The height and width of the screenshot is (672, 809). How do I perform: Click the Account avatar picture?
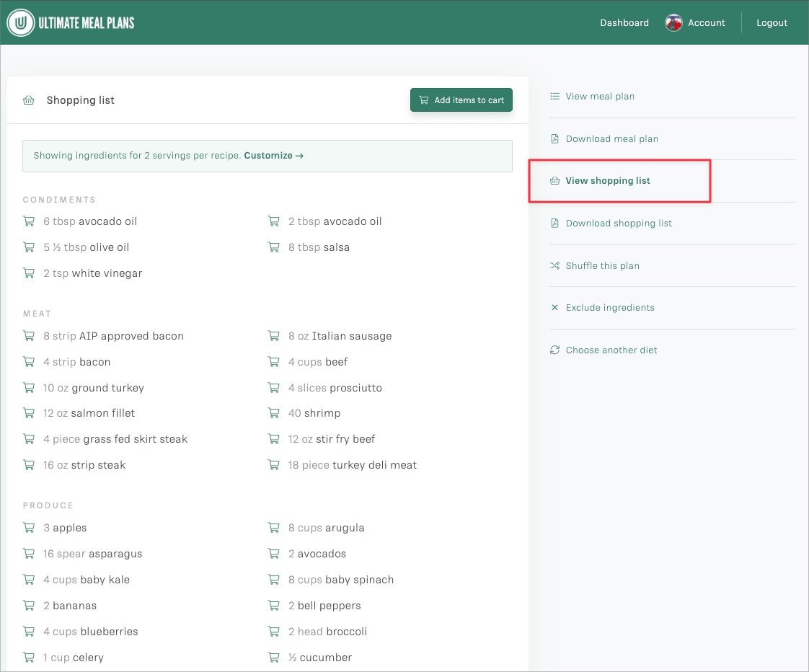point(673,22)
